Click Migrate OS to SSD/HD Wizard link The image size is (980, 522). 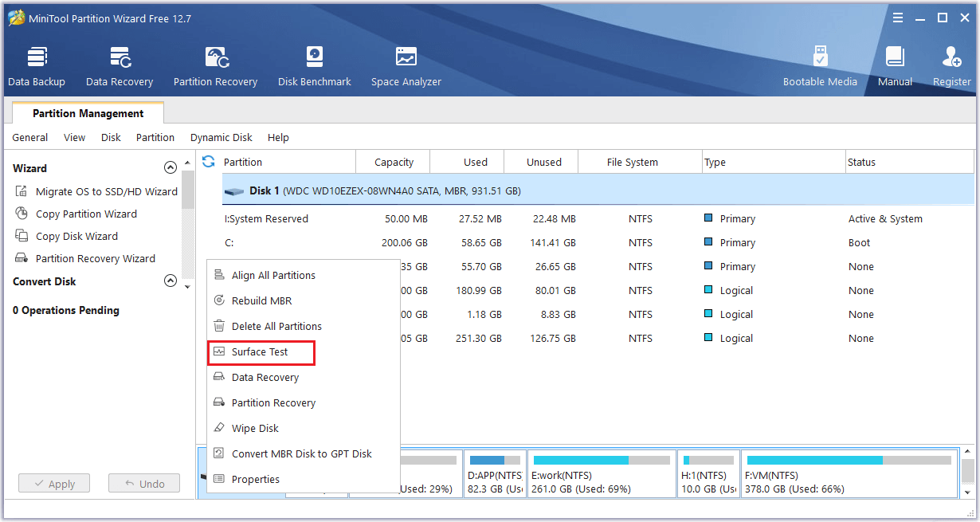(x=107, y=191)
